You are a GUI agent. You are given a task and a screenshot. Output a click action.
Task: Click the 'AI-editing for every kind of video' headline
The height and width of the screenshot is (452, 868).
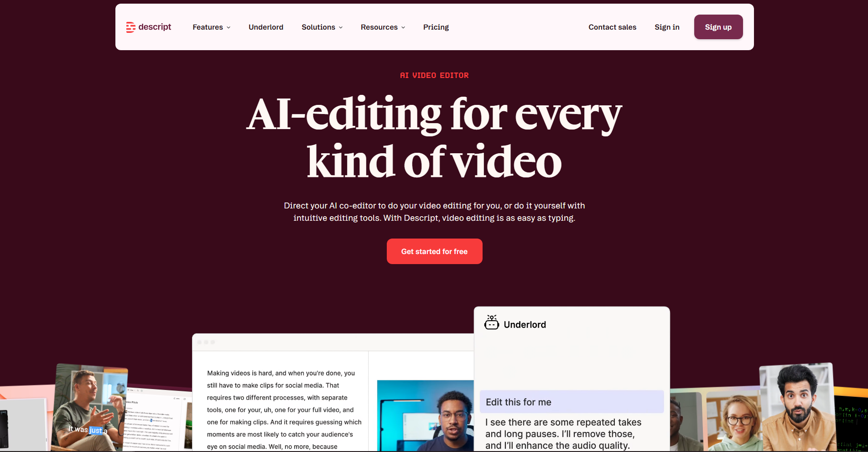(434, 137)
